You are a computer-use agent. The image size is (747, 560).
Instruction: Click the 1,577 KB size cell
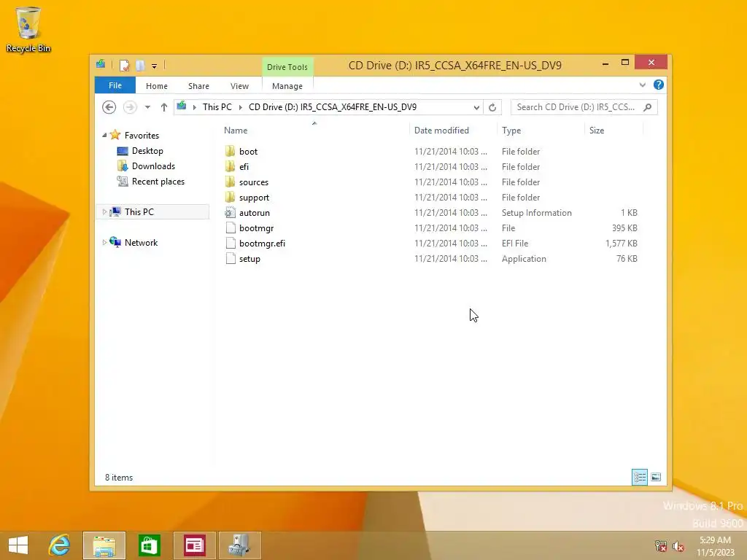[622, 244]
